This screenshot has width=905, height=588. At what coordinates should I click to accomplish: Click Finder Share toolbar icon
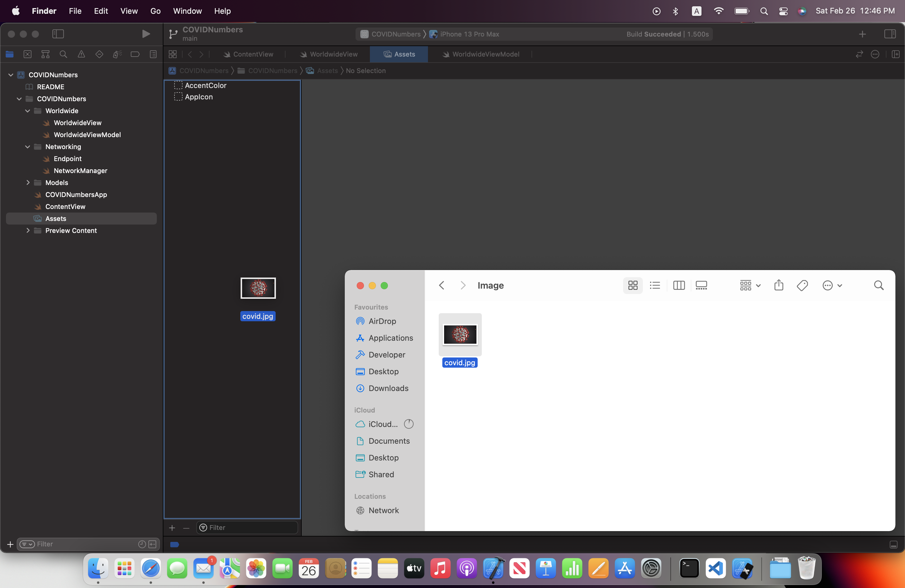(778, 285)
